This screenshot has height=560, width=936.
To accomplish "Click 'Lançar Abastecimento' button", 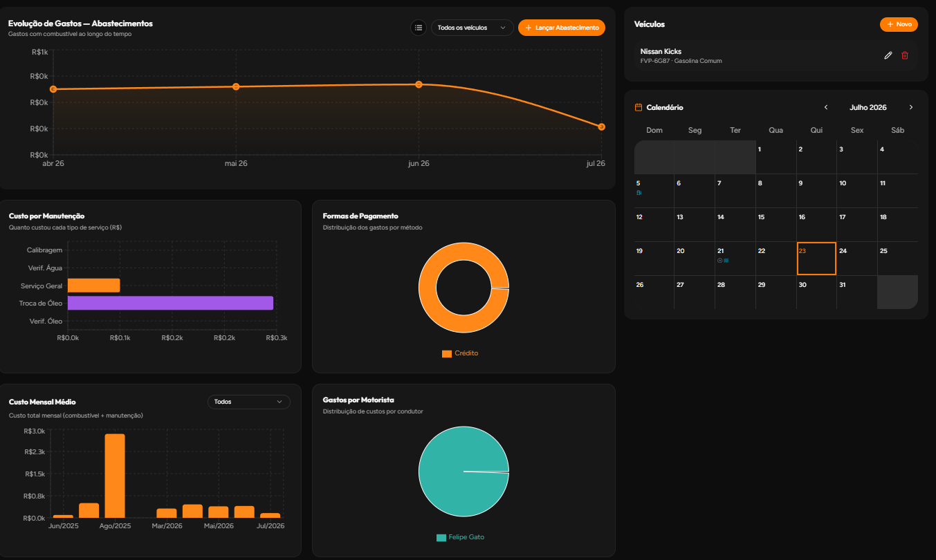I will (x=562, y=28).
